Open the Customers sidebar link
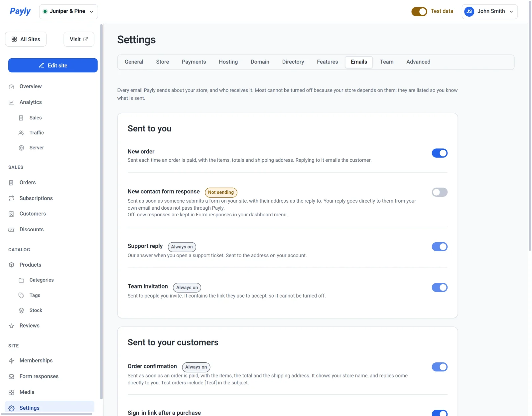This screenshot has width=532, height=416. pos(50,214)
